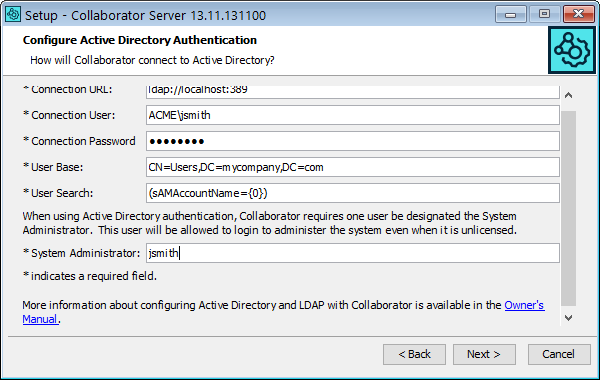Open the Owner's Manual link
This screenshot has height=380, width=600.
point(524,305)
